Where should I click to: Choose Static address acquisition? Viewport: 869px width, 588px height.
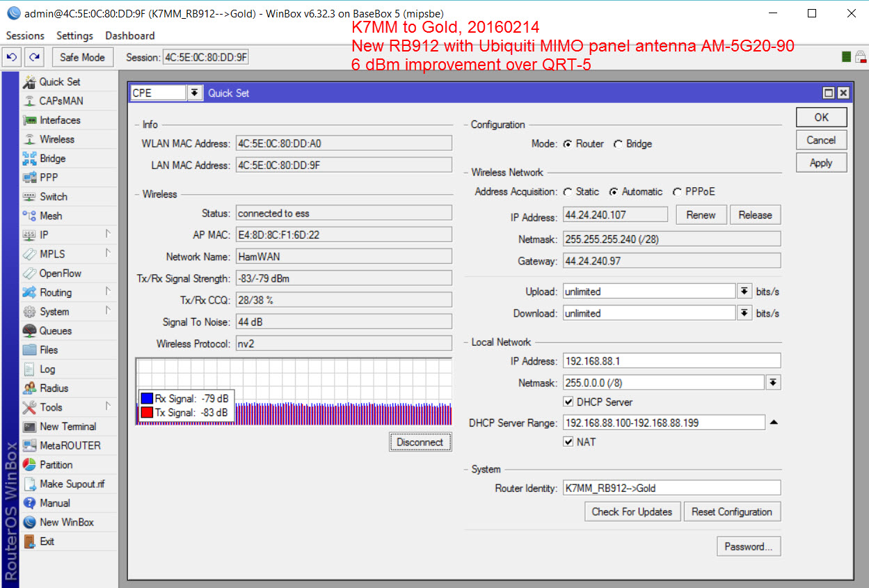[x=568, y=192]
